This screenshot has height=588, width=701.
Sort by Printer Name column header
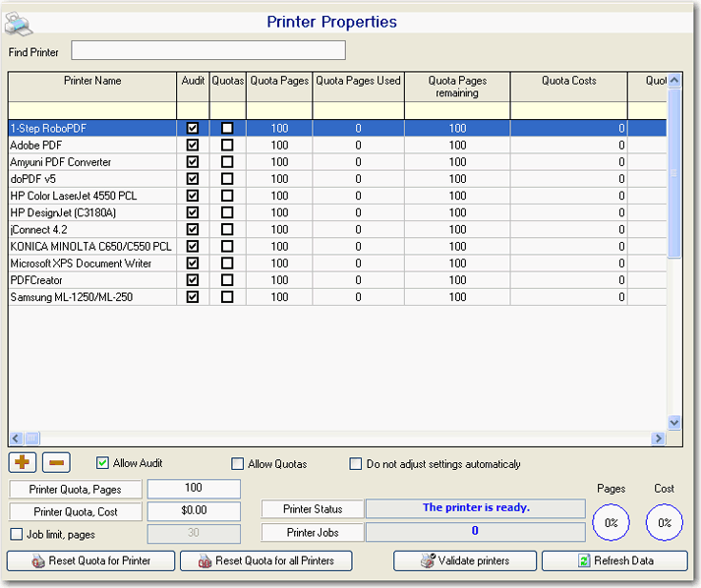tap(92, 87)
